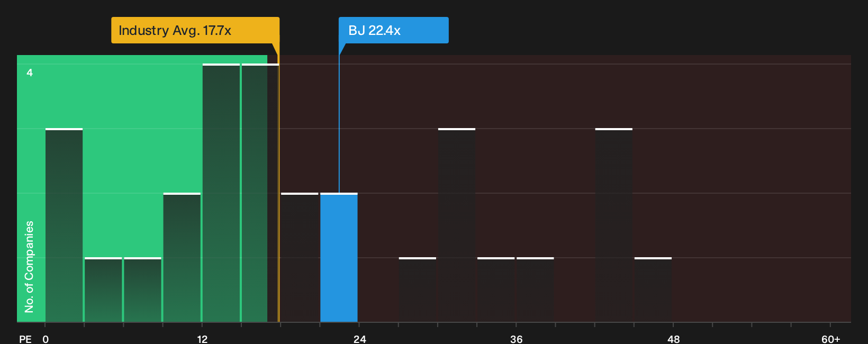Click the PE axis tick label 60+
The width and height of the screenshot is (868, 344).
[x=830, y=339]
